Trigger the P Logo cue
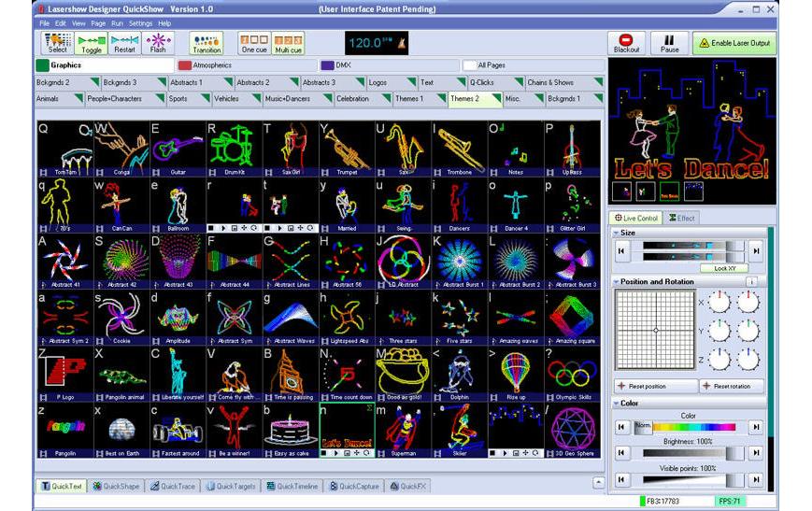 (x=64, y=374)
